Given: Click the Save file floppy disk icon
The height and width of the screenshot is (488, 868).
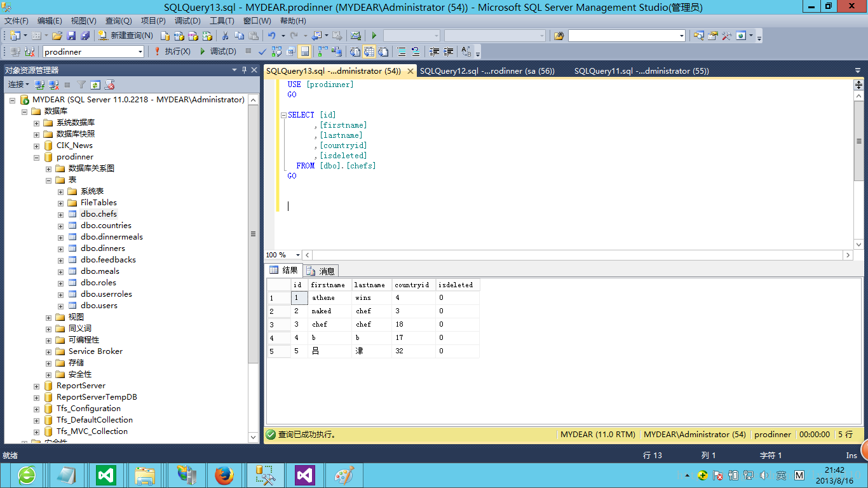Looking at the screenshot, I should click(x=71, y=36).
